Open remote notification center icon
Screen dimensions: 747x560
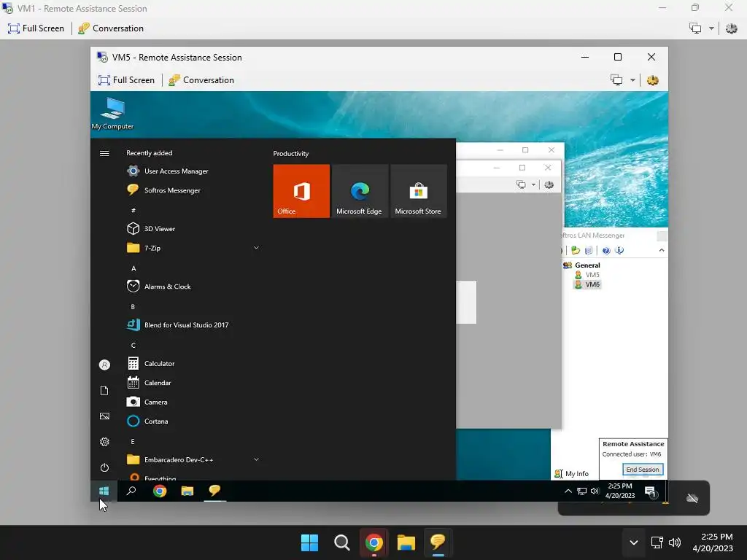(x=651, y=491)
